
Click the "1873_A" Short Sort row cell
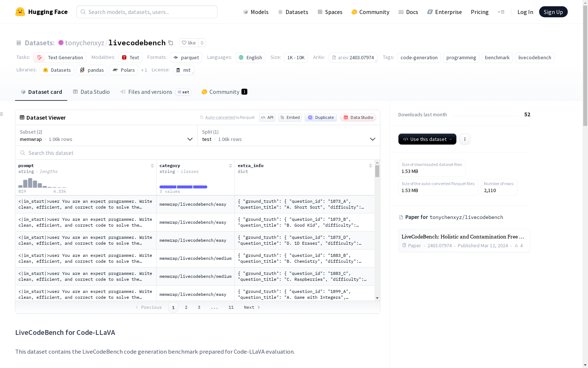coord(305,204)
